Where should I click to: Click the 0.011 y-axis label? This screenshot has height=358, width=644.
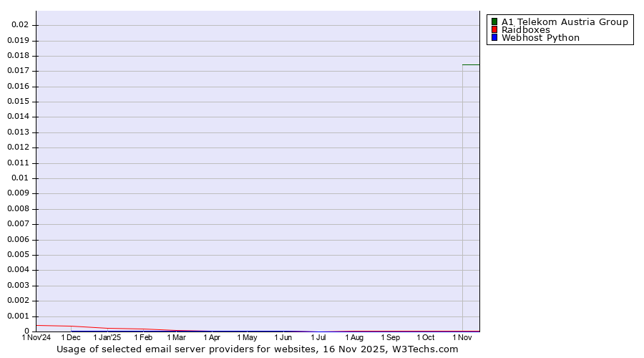[x=19, y=163]
